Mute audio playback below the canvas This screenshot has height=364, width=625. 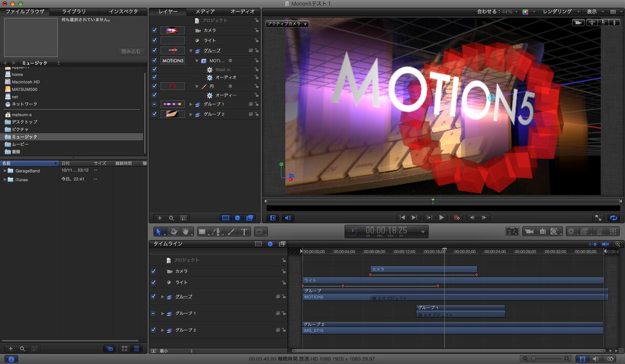coord(288,218)
